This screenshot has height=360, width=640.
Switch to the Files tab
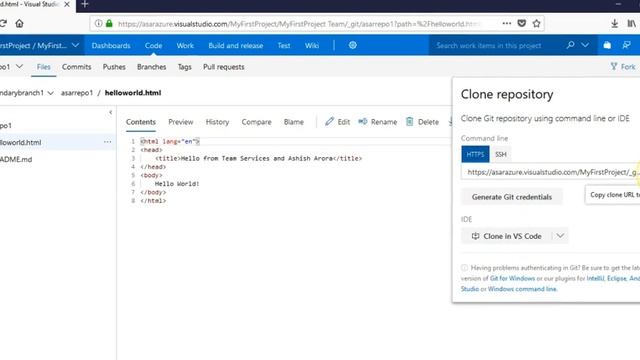tap(44, 67)
